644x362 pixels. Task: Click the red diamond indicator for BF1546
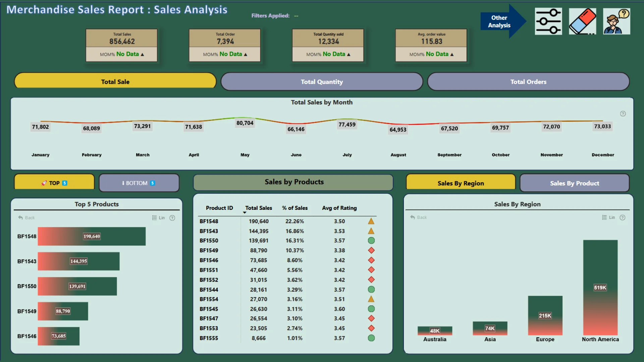371,260
